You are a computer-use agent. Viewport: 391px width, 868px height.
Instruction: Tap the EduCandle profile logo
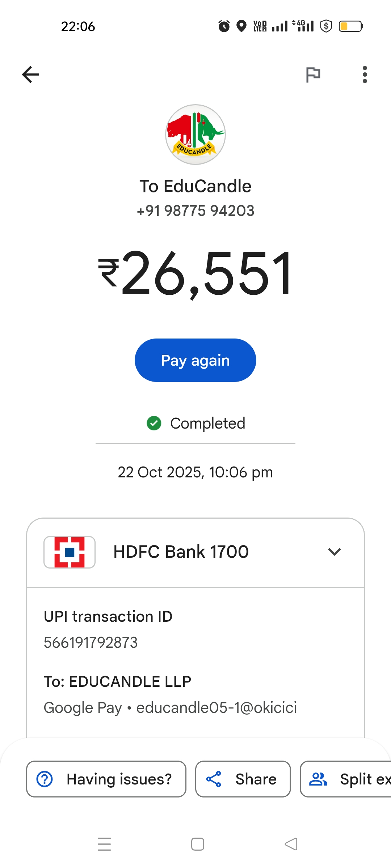(x=195, y=135)
